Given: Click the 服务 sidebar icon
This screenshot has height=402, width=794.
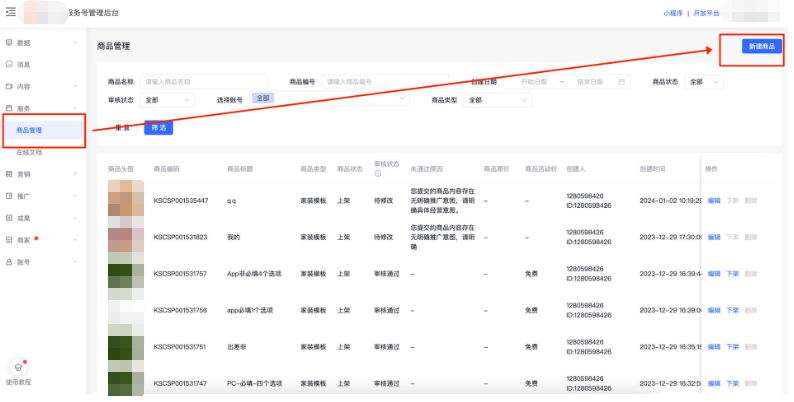Looking at the screenshot, I should pos(9,108).
